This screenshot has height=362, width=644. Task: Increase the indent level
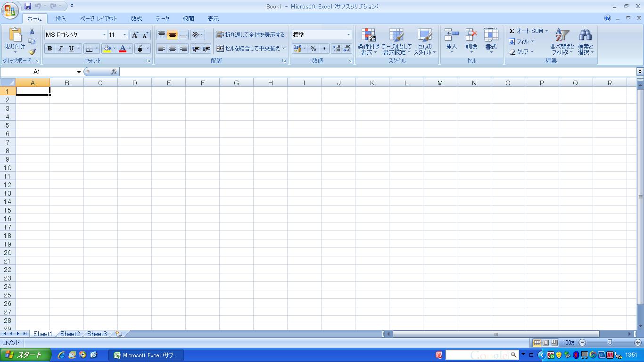click(x=206, y=49)
